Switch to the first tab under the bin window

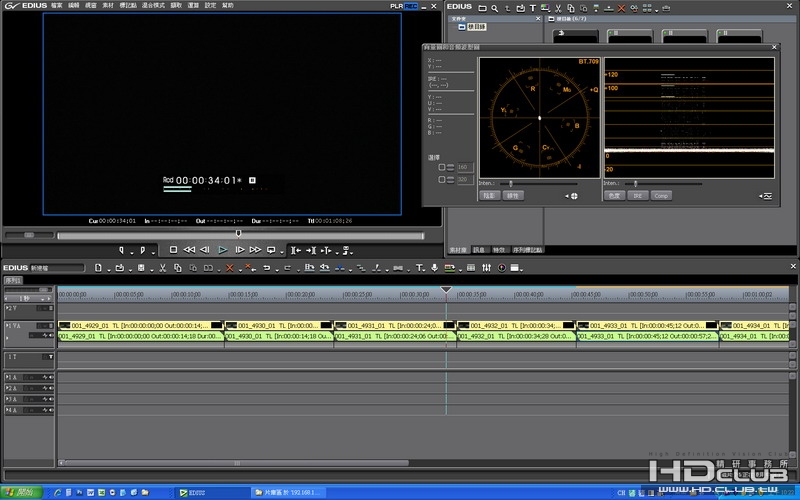(458, 250)
